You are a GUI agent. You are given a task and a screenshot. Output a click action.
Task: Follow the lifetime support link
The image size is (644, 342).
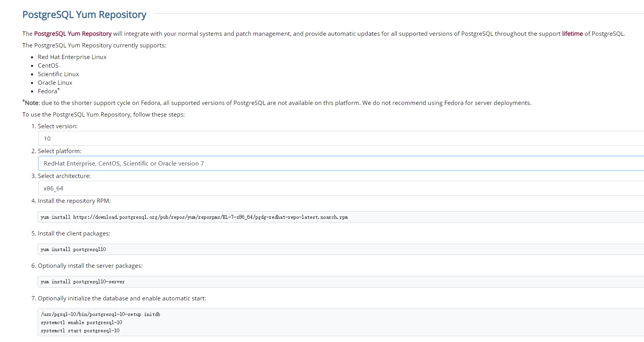pos(572,34)
